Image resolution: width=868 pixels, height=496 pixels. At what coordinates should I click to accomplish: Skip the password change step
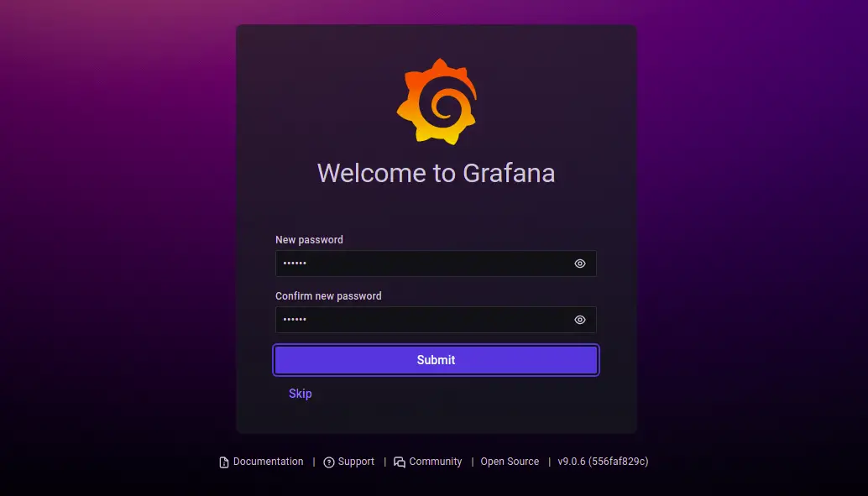[300, 394]
